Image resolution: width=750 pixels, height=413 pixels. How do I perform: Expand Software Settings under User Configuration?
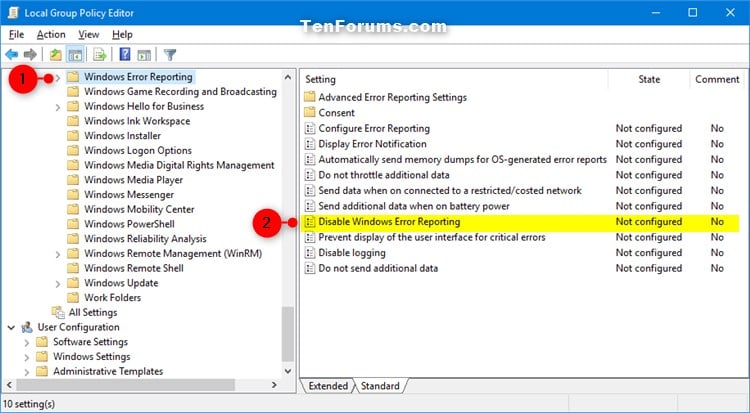(26, 342)
